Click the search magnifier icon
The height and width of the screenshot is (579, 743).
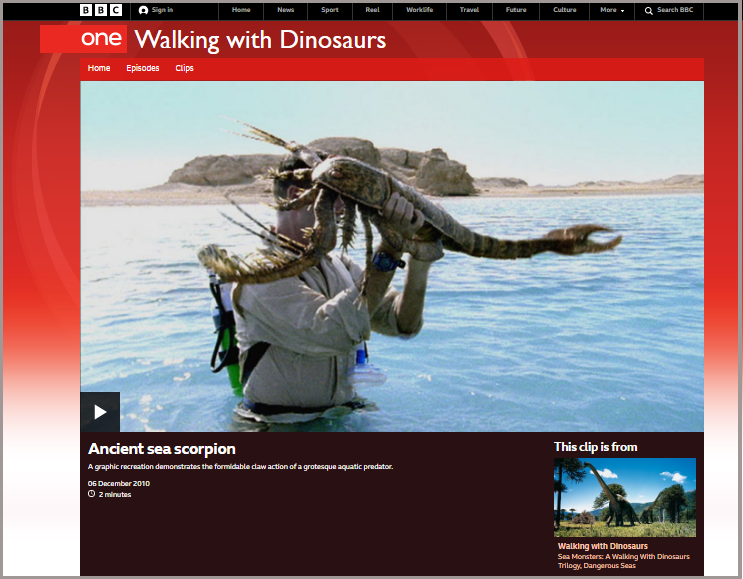649,10
